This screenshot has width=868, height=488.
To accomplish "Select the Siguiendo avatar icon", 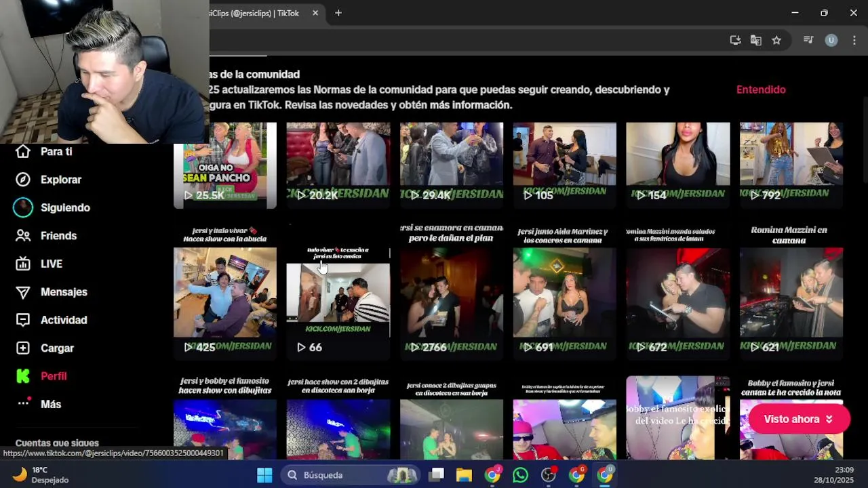I will coord(23,207).
